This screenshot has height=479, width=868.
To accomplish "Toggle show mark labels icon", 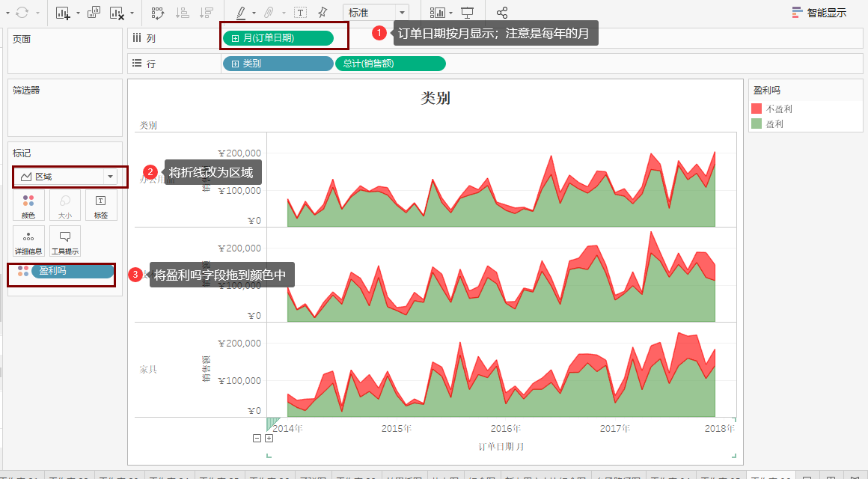I will pyautogui.click(x=300, y=12).
